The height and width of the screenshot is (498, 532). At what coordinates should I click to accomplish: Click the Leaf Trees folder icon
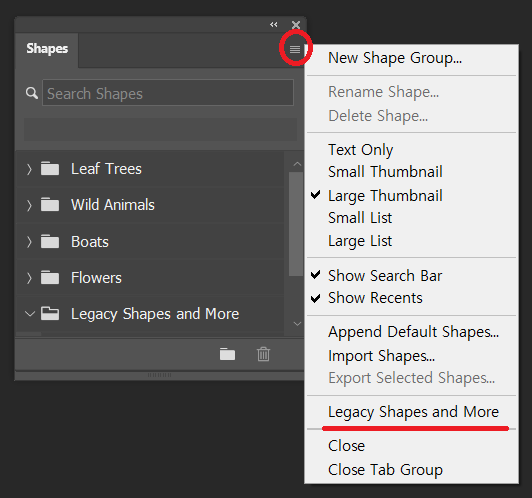pos(50,168)
